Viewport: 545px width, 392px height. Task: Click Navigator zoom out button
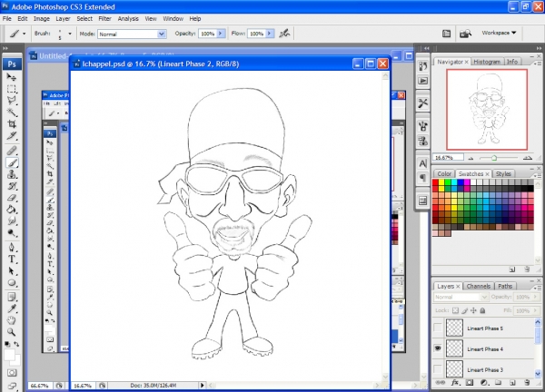(471, 158)
